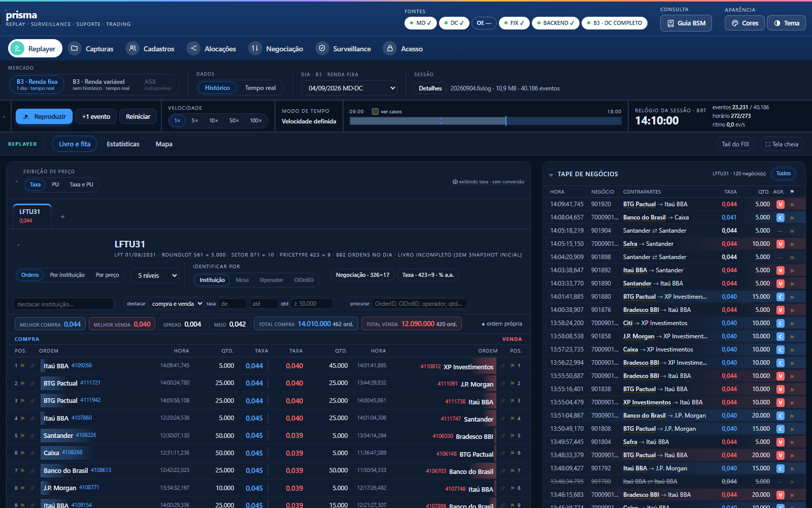Flag the 14:05:15,150 Safra trade
This screenshot has width=812, height=508.
(x=792, y=244)
